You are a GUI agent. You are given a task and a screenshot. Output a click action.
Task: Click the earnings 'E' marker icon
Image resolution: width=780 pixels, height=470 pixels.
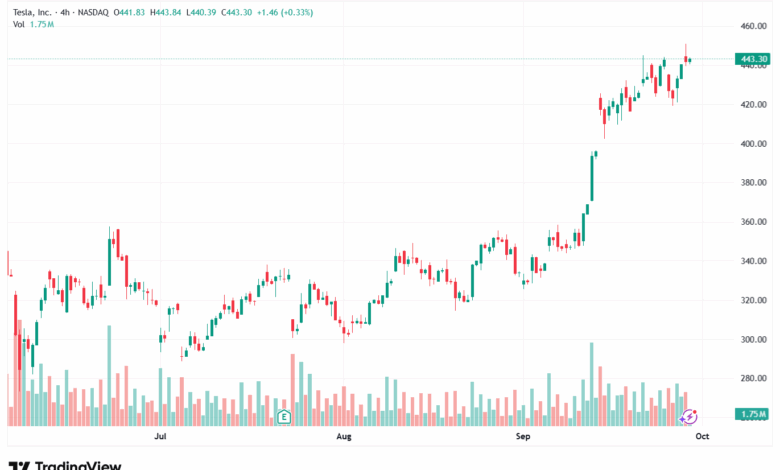click(x=284, y=415)
